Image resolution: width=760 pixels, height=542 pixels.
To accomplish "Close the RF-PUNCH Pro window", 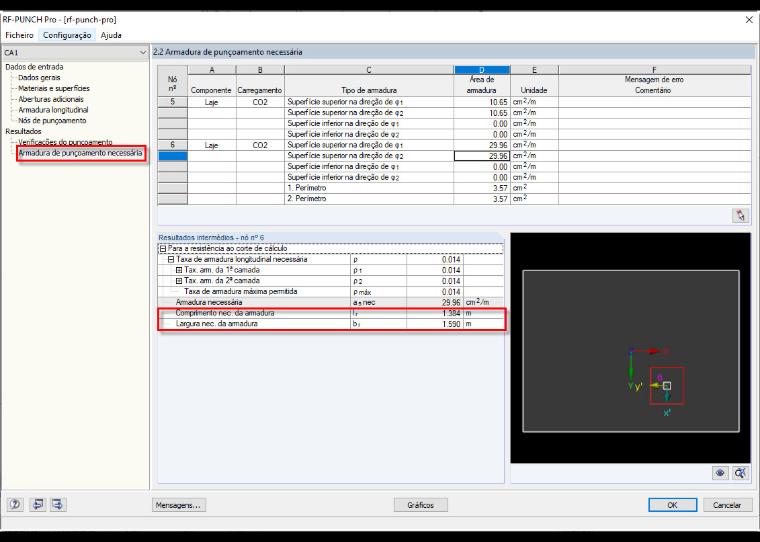I will point(749,20).
